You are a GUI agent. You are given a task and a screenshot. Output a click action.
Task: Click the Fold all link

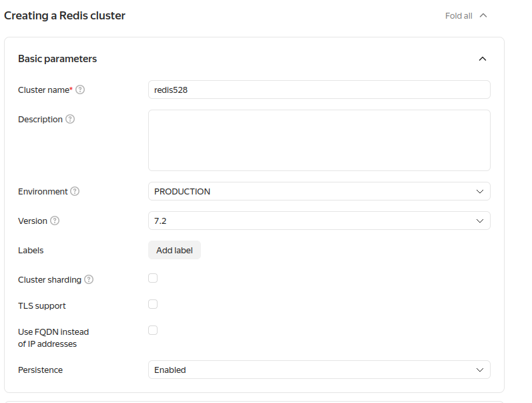pyautogui.click(x=459, y=15)
